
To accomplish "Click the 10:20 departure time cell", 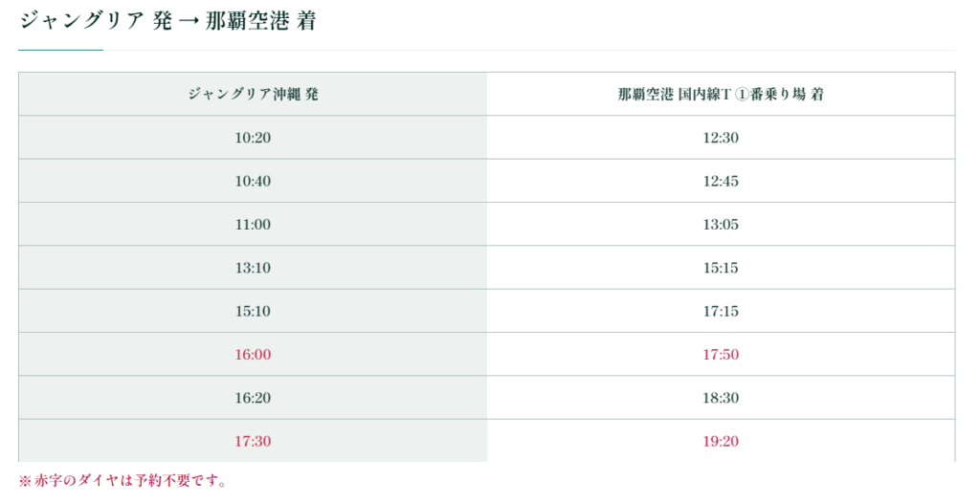I will 253,138.
